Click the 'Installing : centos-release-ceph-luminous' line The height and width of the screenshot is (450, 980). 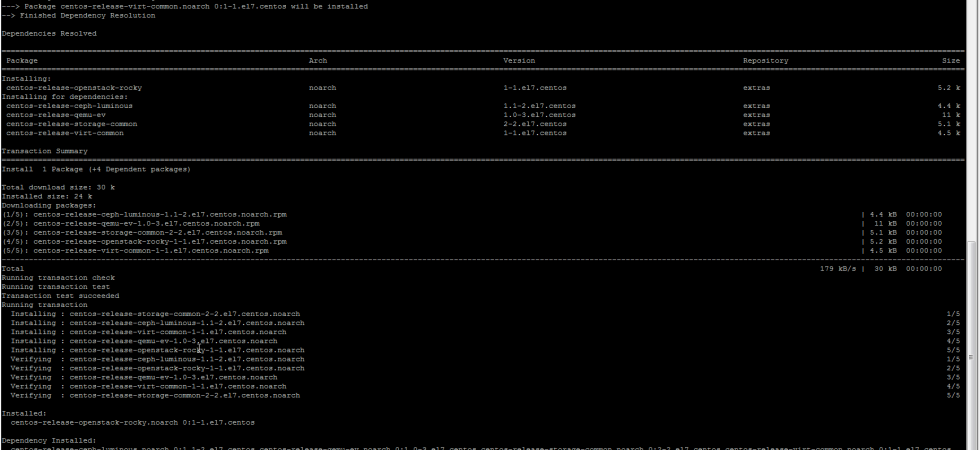click(x=158, y=323)
